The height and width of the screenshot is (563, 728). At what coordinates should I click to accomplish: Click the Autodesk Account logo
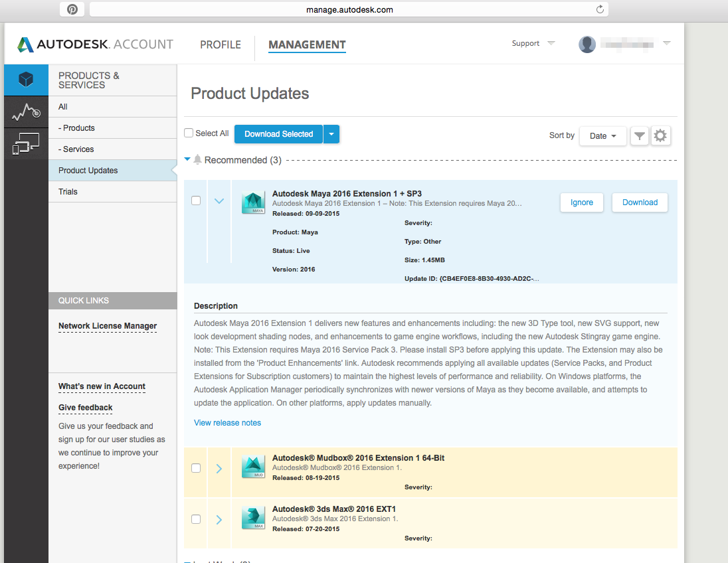click(x=95, y=44)
